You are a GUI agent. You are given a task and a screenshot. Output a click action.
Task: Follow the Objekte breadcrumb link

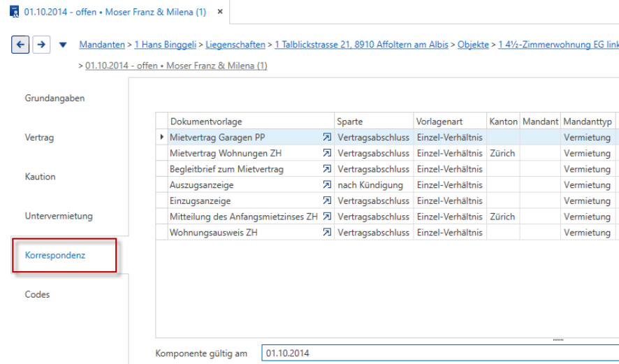click(x=473, y=45)
